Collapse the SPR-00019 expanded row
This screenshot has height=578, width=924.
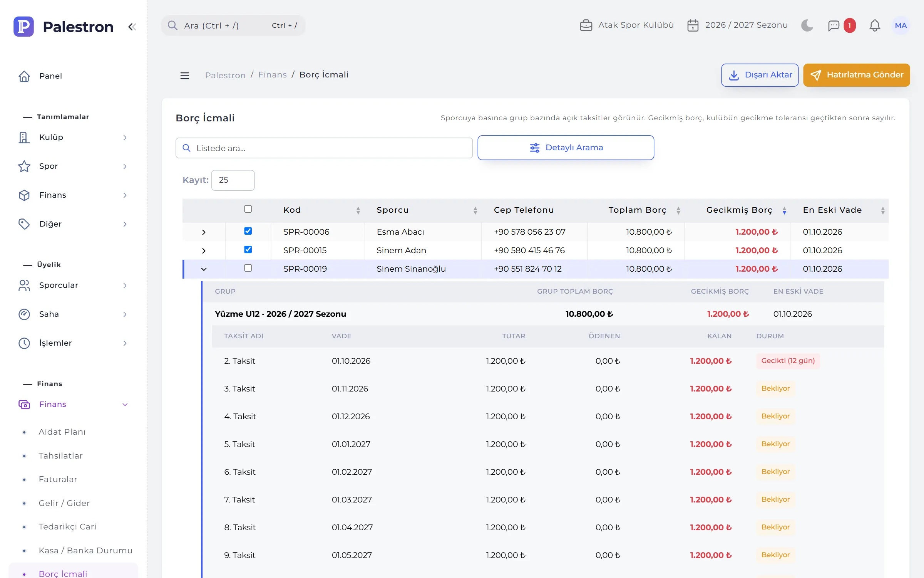204,269
